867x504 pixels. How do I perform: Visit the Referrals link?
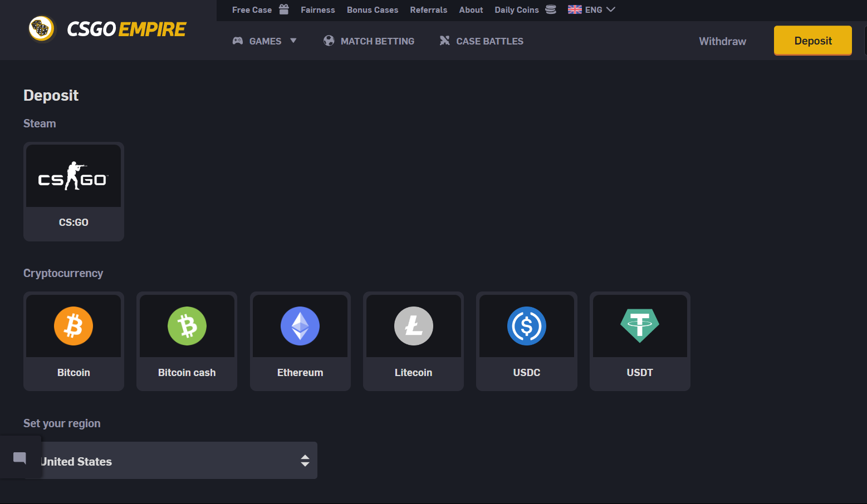tap(428, 10)
